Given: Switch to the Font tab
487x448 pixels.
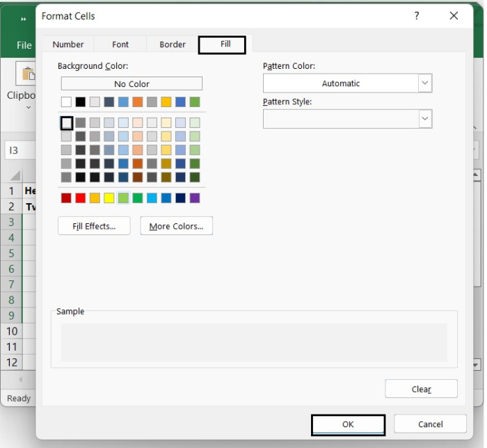Looking at the screenshot, I should pos(120,45).
